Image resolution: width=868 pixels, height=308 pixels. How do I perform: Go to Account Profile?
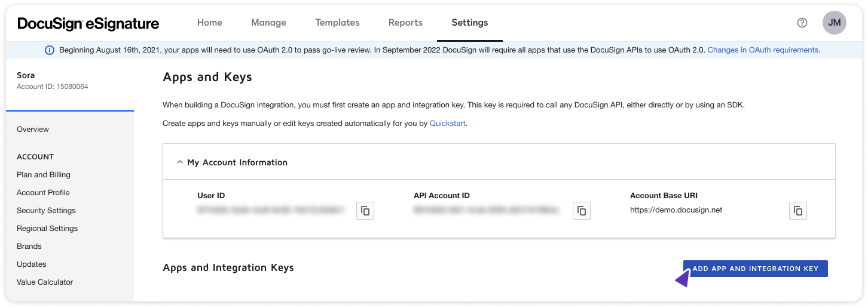coord(43,193)
